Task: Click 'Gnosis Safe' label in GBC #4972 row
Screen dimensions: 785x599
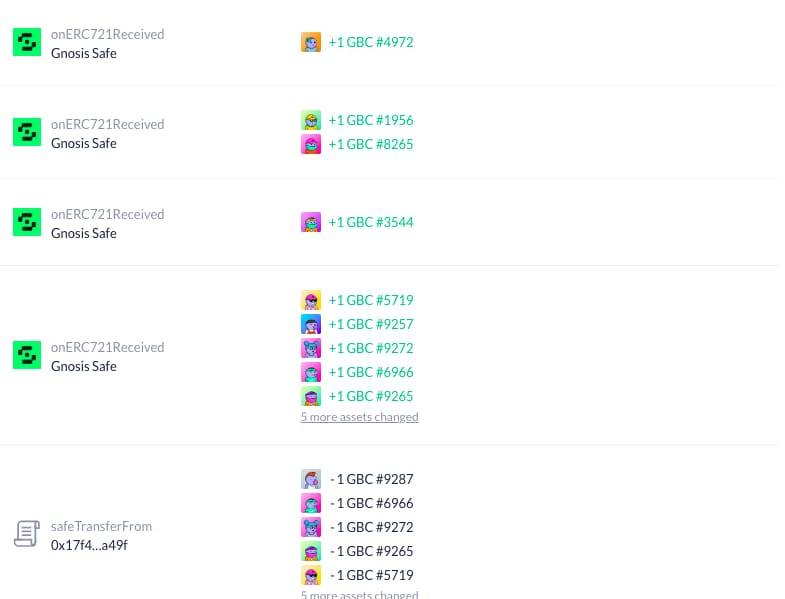Action: pyautogui.click(x=84, y=53)
